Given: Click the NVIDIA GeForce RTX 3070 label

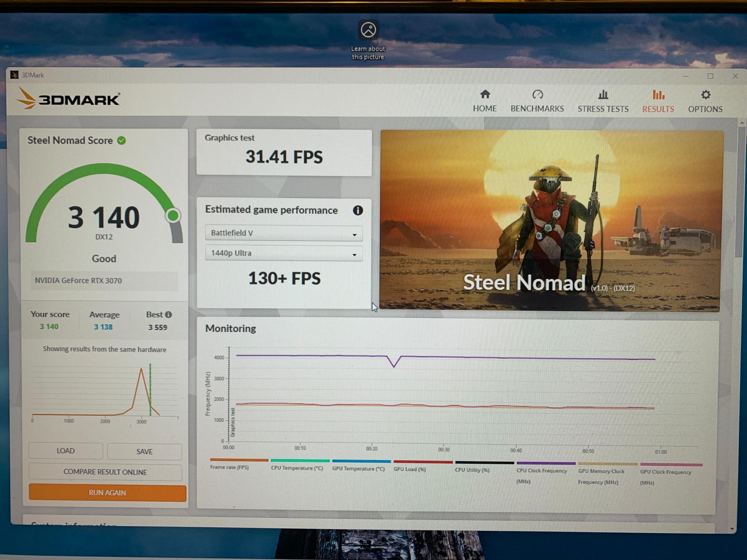Looking at the screenshot, I should click(x=78, y=281).
